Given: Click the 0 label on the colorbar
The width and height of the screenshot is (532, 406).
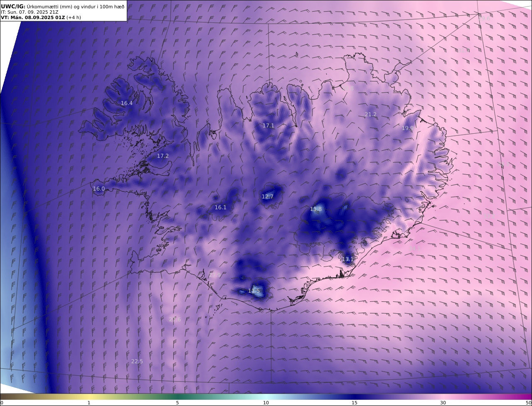Looking at the screenshot, I should point(2,403).
